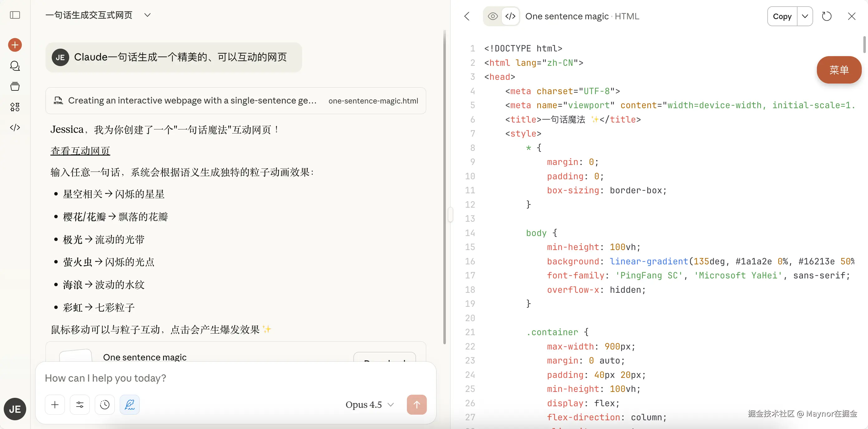Open the Code sidebar icon
This screenshot has width=868, height=429.
click(15, 128)
